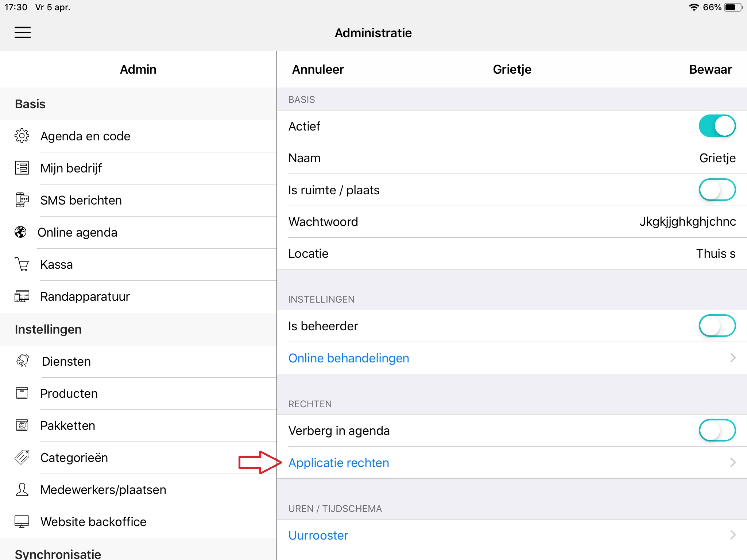Enable the Is ruimte / plaats switch
The image size is (747, 560).
[717, 190]
